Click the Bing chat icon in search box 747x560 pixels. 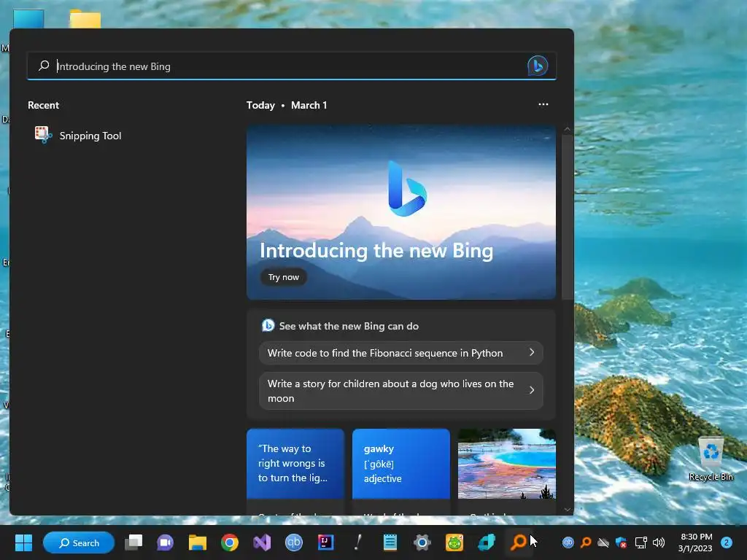538,66
